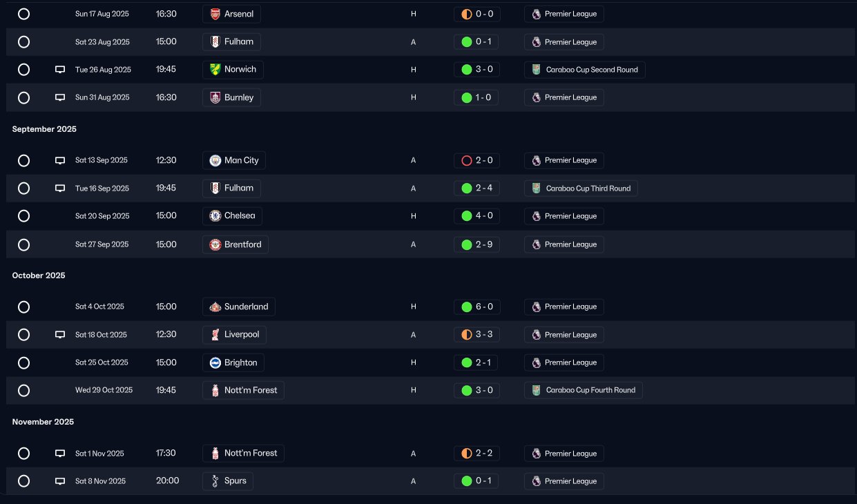The image size is (857, 504).
Task: Select the radio circle for the Chelsea fixture
Action: tap(23, 216)
